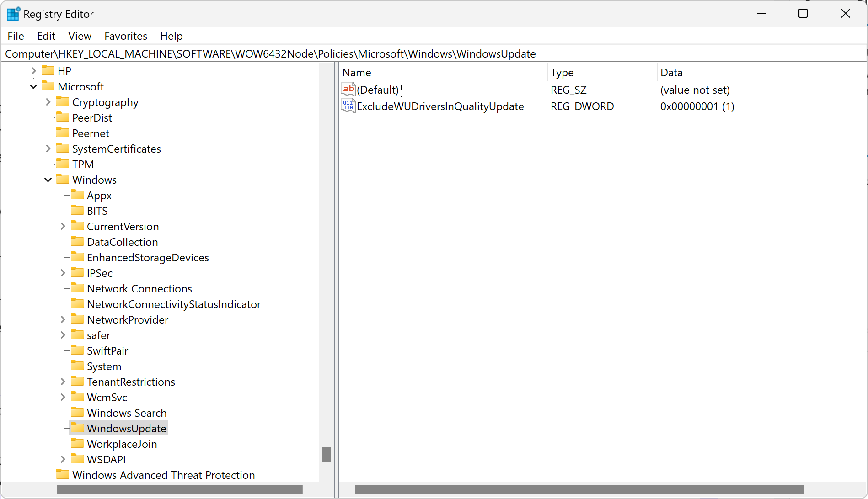Viewport: 868px width, 499px height.
Task: Expand the SystemCertificates key
Action: (48, 148)
